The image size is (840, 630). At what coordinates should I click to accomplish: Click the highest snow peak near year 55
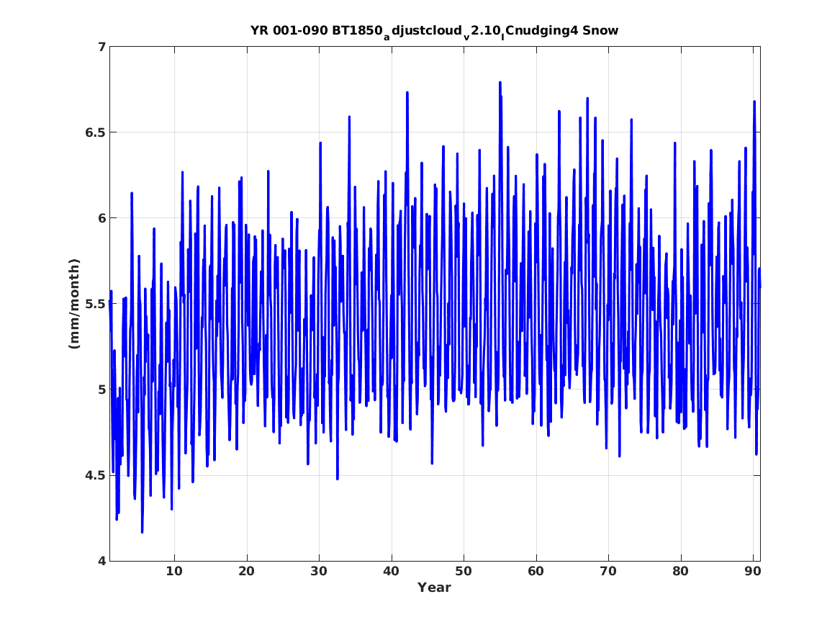click(500, 83)
